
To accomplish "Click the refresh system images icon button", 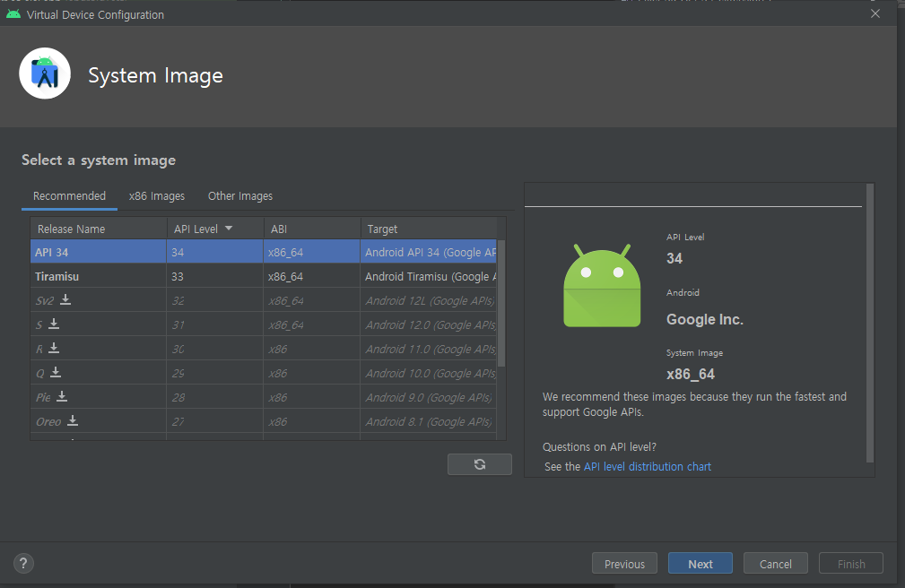I will 480,464.
